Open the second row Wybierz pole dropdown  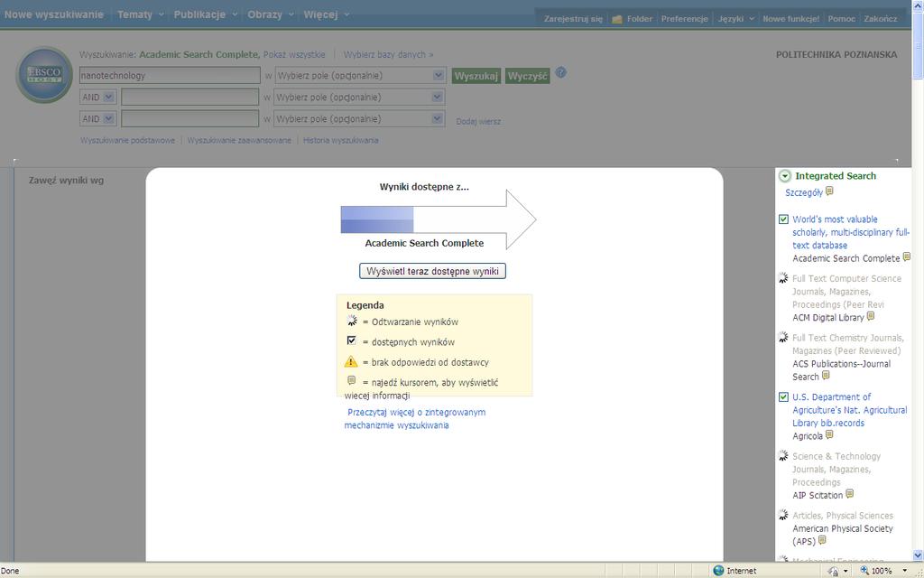point(438,97)
